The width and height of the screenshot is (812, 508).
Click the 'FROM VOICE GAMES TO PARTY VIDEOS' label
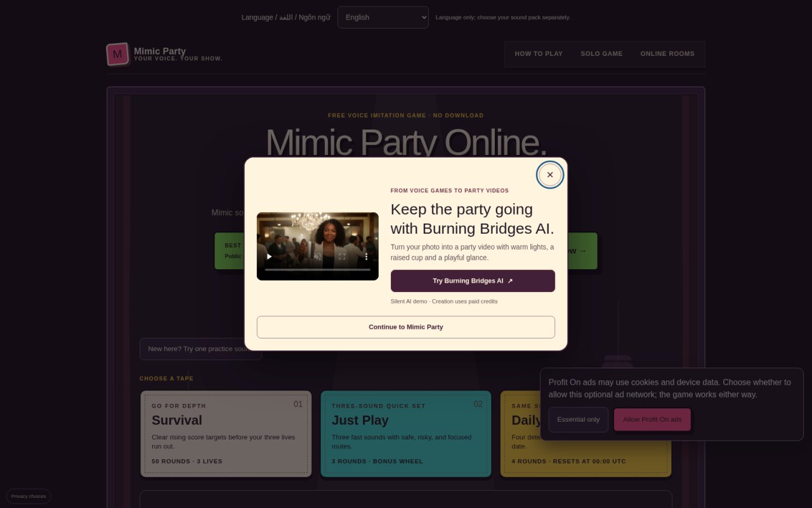(450, 190)
